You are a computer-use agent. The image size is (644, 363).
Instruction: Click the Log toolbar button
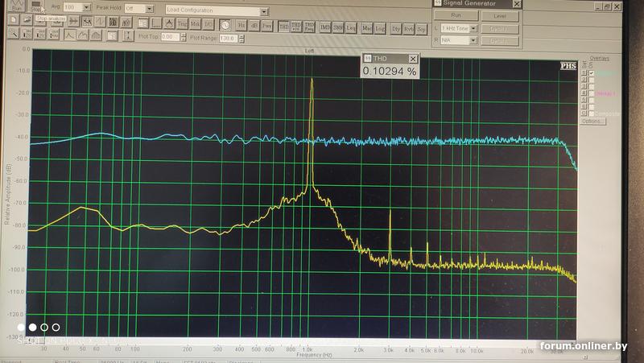point(380,29)
